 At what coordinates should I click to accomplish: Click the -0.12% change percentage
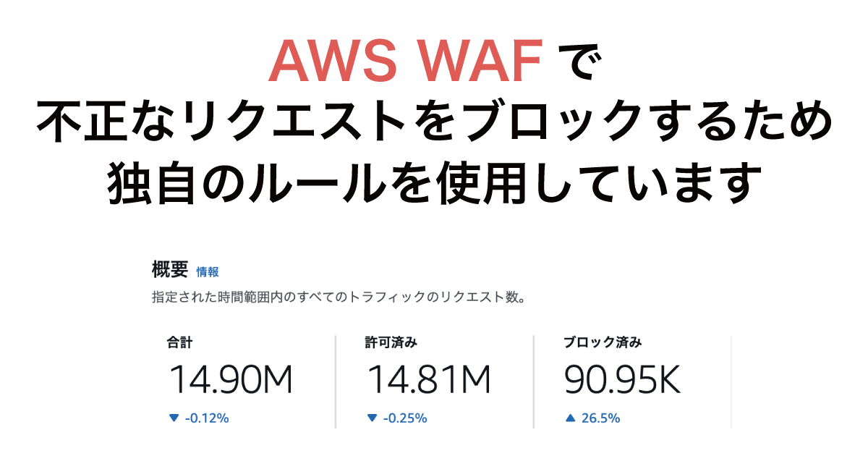[x=206, y=418]
